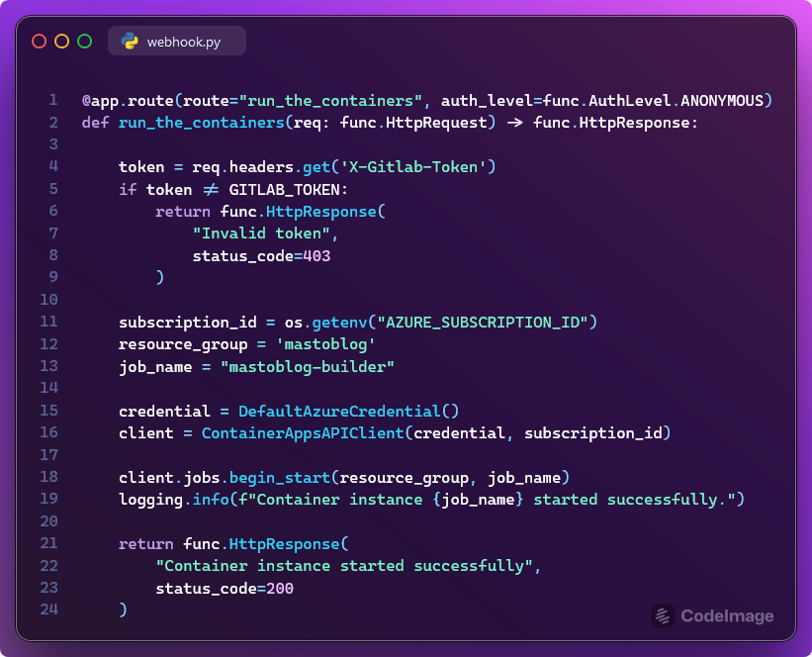Click begin_start method on line 18
This screenshot has width=812, height=657.
click(279, 478)
